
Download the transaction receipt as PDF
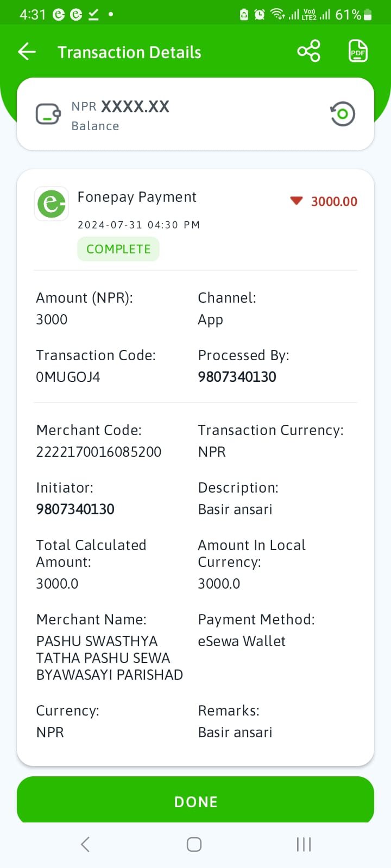coord(358,52)
